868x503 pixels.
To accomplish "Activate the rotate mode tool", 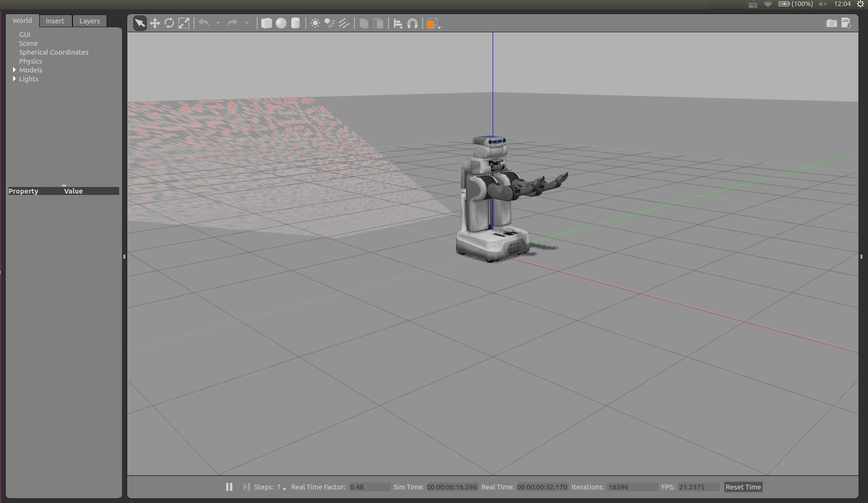I will coord(169,23).
